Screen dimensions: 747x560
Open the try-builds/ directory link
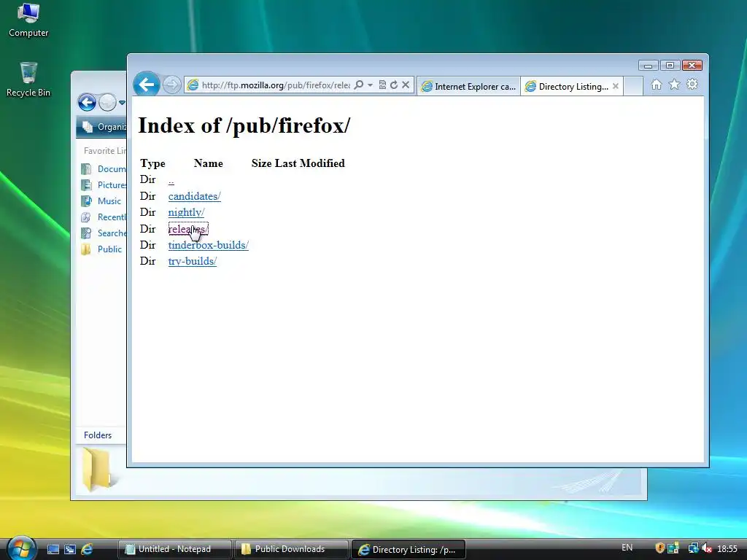193,261
